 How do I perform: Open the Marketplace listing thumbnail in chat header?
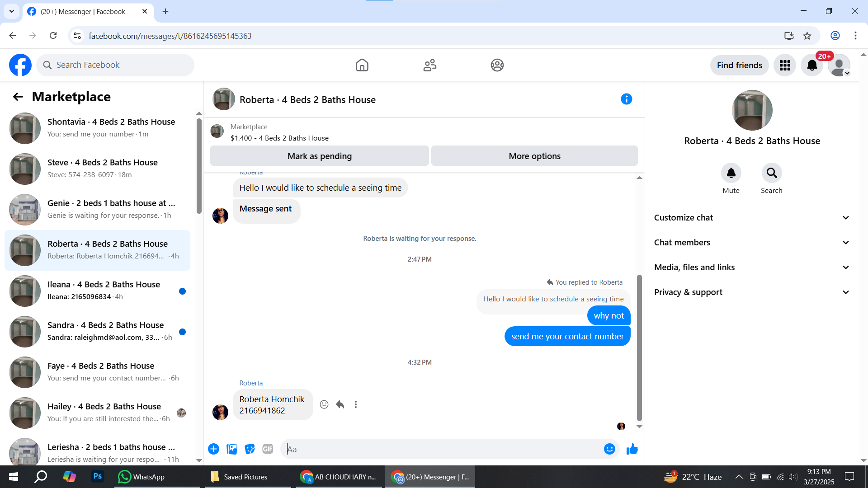click(217, 131)
